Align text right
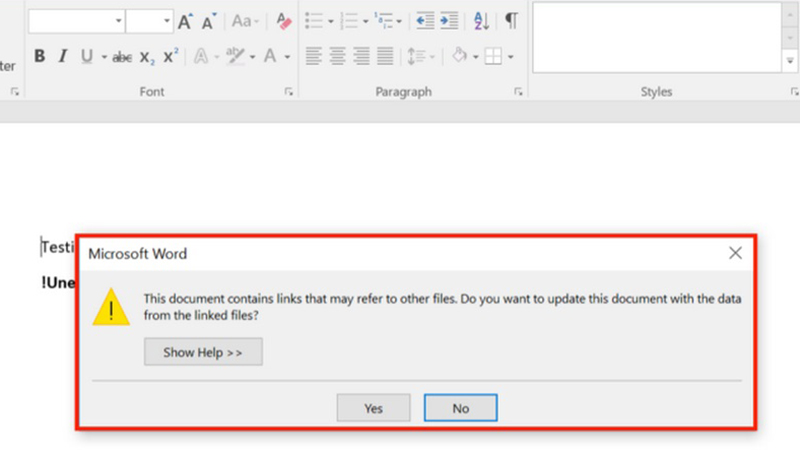Screen dimensions: 800x450 point(361,56)
